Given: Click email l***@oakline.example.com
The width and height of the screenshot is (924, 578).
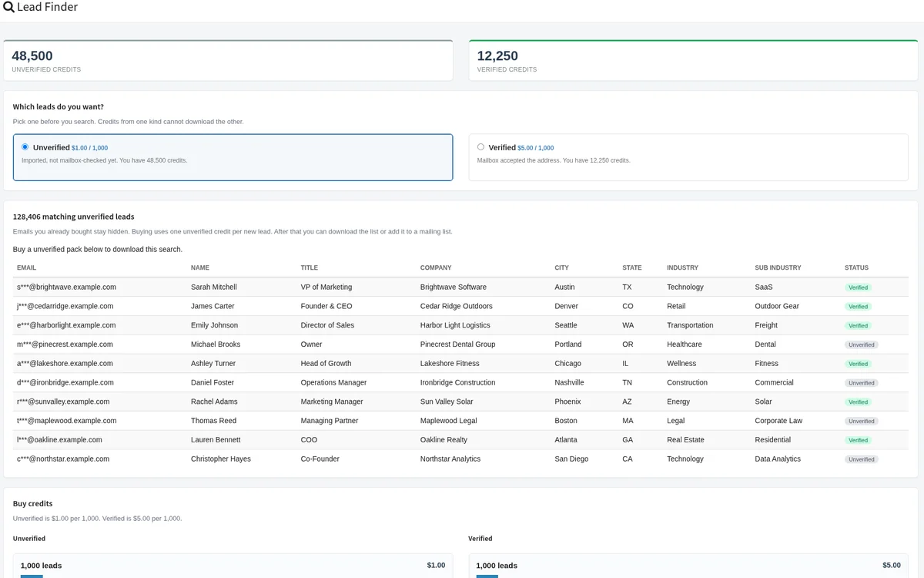Looking at the screenshot, I should (x=59, y=439).
